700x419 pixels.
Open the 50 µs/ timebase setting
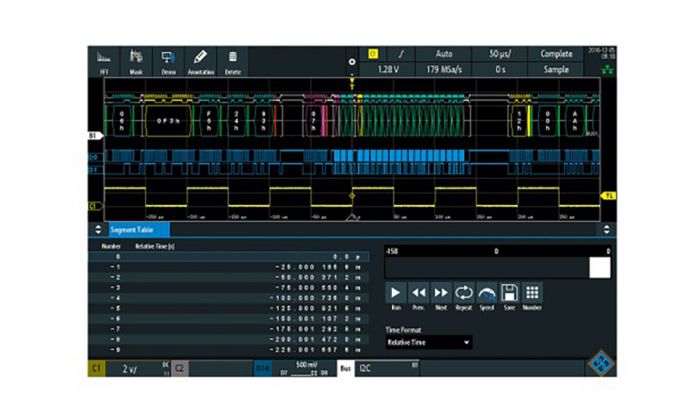[500, 52]
